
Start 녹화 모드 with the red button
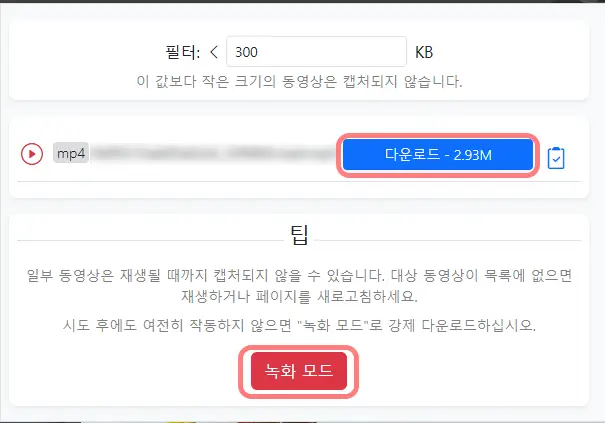[299, 371]
